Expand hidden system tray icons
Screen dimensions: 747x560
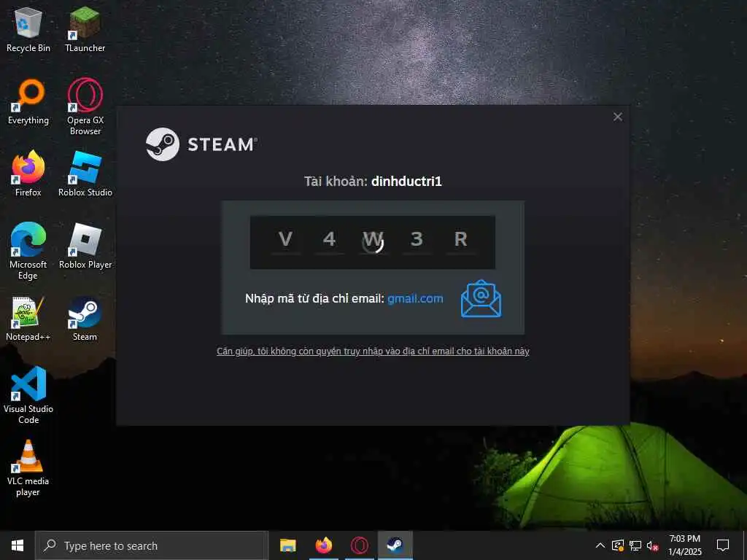600,545
